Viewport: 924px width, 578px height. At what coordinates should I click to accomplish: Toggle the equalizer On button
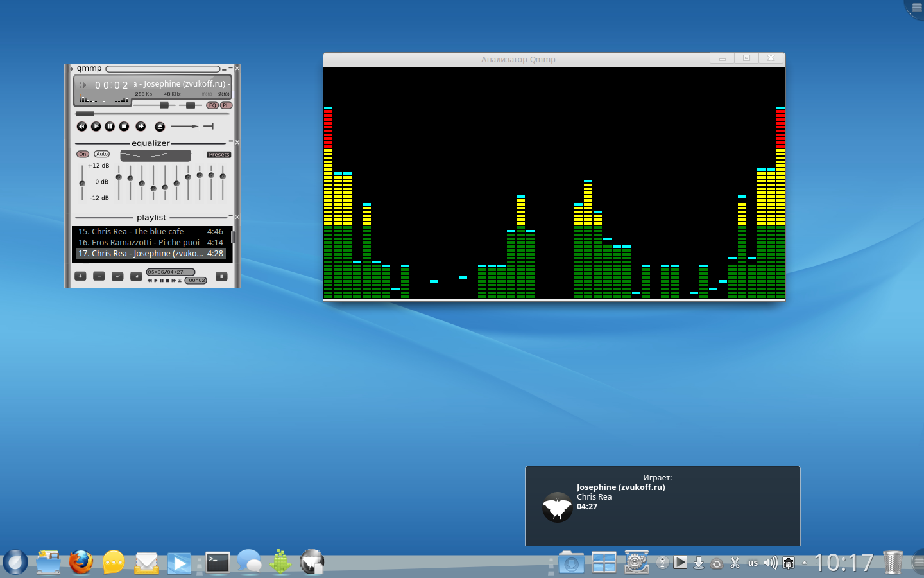pos(83,154)
